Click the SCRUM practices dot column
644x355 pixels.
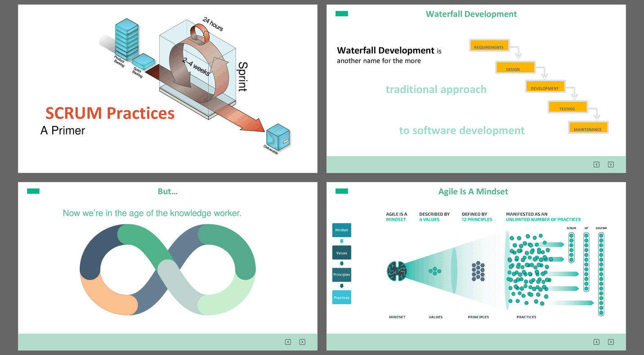(572, 247)
